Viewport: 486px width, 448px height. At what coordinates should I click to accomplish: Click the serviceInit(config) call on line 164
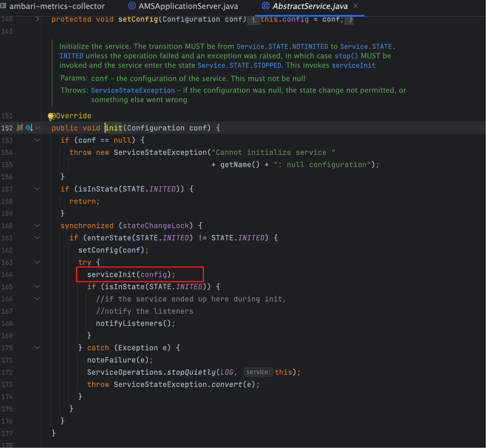131,275
